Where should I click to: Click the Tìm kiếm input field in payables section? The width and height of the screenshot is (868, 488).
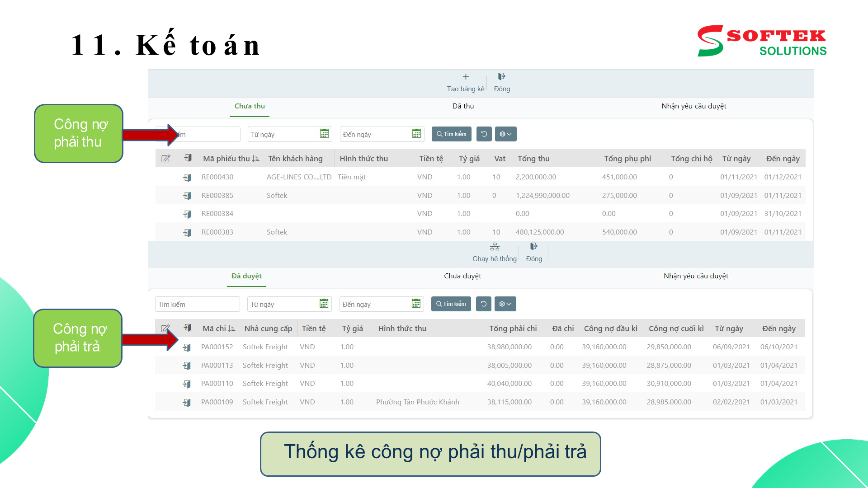coord(197,304)
